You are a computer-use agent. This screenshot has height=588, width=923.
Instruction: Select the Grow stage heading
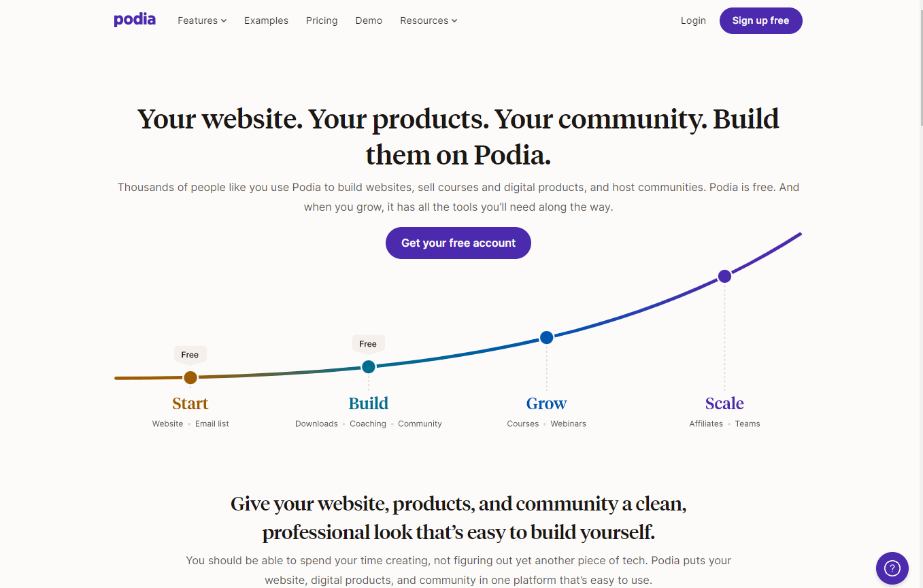point(546,403)
